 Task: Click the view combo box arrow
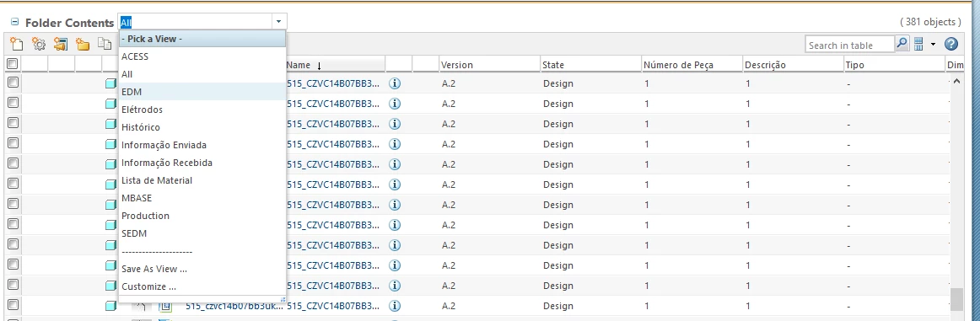point(278,22)
